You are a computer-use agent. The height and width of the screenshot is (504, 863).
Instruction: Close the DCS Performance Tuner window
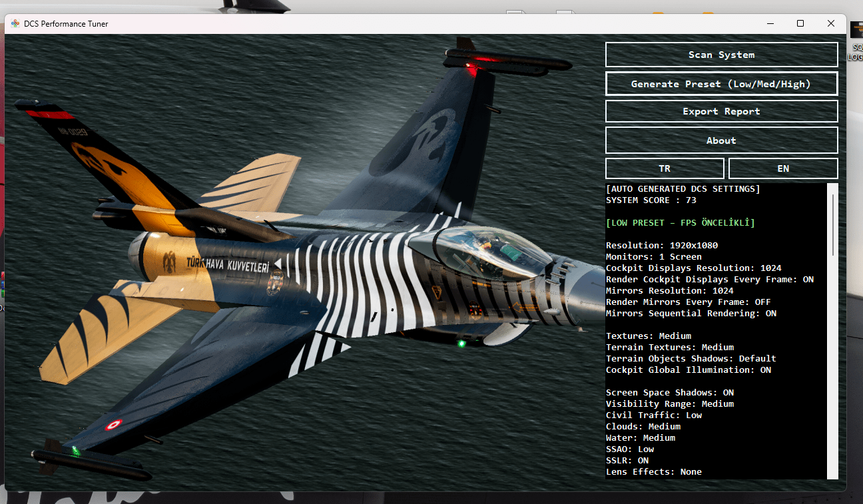click(831, 24)
